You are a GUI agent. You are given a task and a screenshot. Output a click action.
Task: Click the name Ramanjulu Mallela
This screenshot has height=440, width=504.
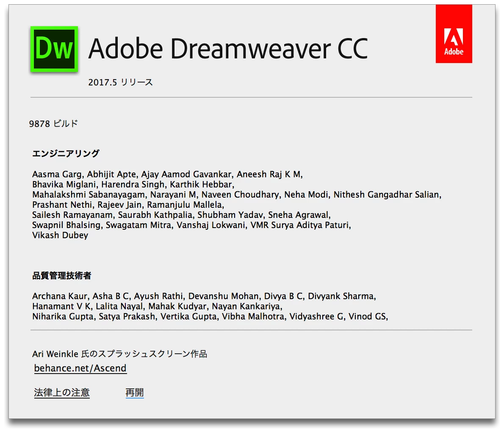point(185,205)
